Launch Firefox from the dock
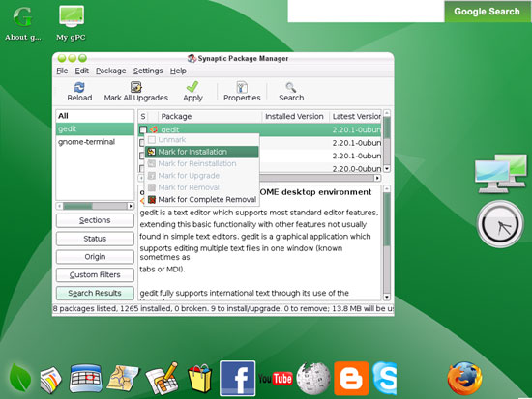Viewport: 532px width, 399px height. click(x=464, y=379)
